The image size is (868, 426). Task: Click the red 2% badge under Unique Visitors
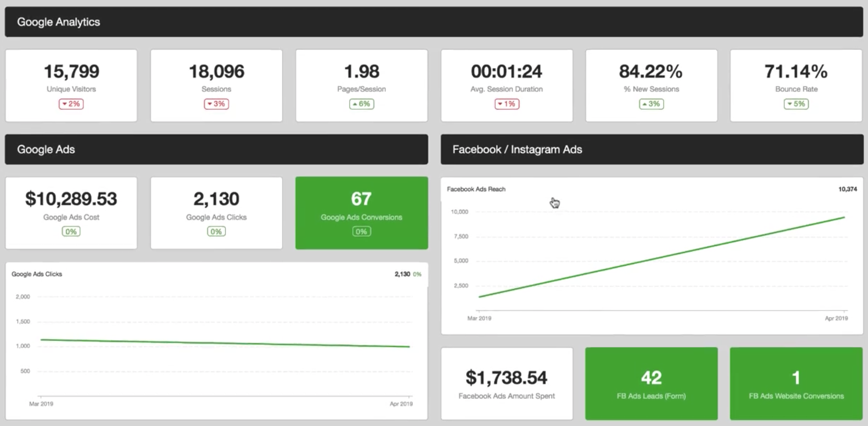point(71,104)
